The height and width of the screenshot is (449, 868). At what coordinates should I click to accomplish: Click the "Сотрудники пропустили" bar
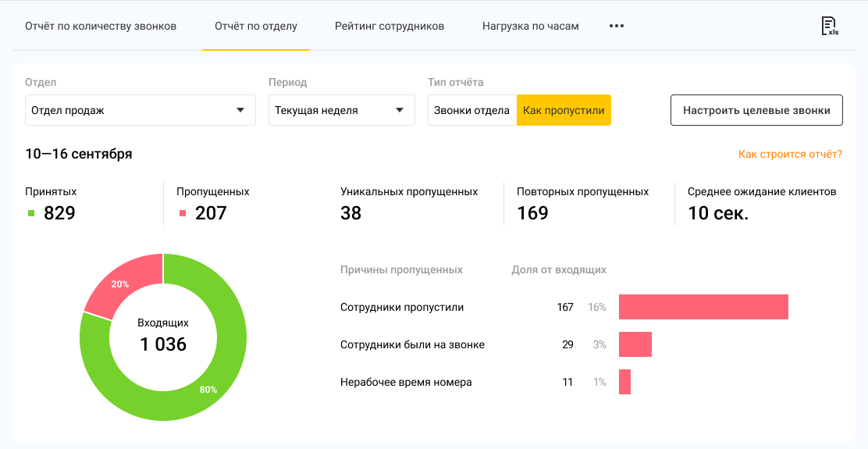click(703, 307)
